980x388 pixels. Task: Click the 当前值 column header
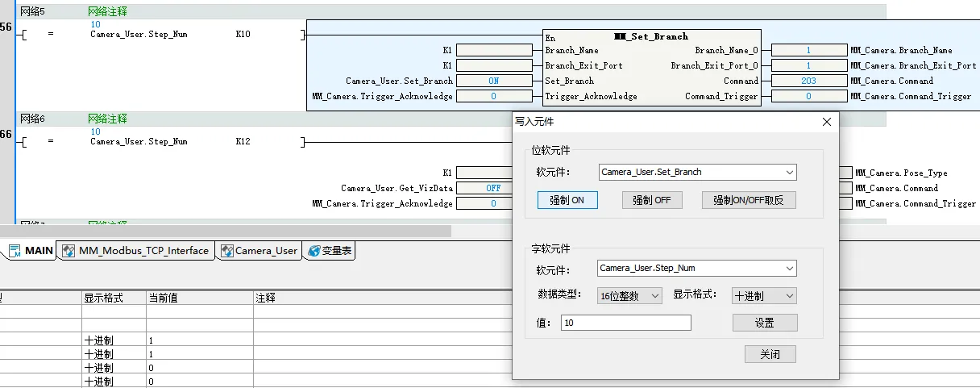pos(162,298)
